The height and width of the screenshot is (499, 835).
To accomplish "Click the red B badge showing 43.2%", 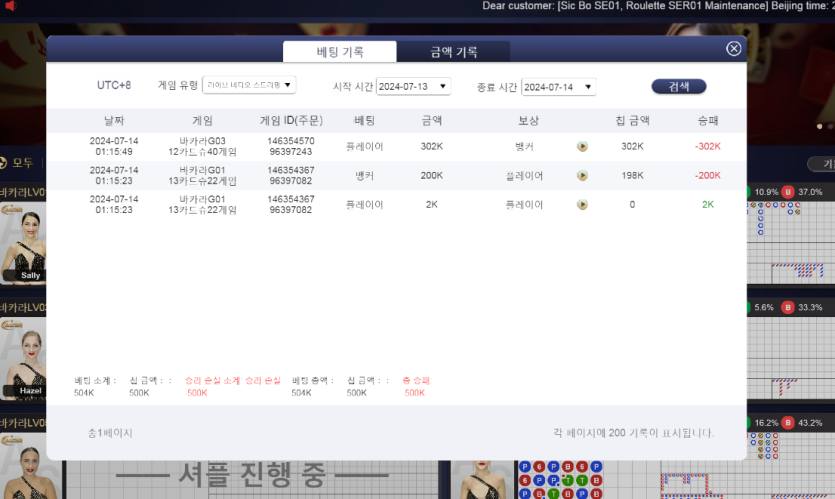I will (788, 423).
